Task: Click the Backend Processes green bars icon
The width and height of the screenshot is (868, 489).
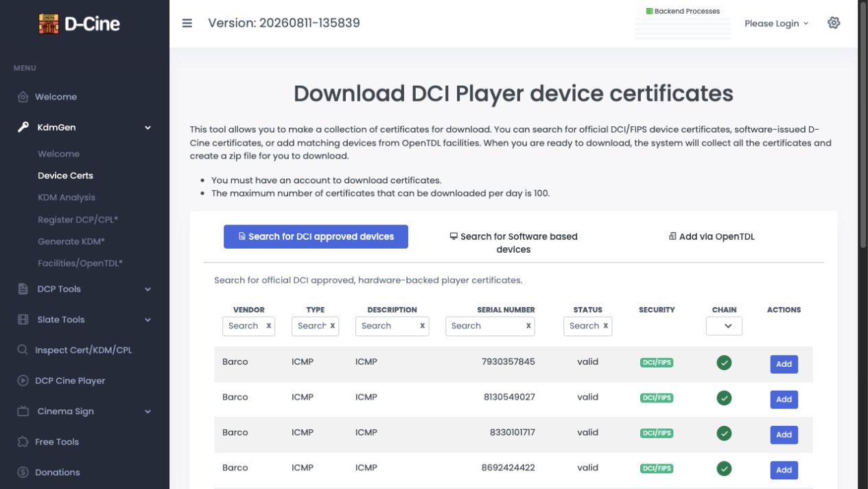Action: click(649, 11)
